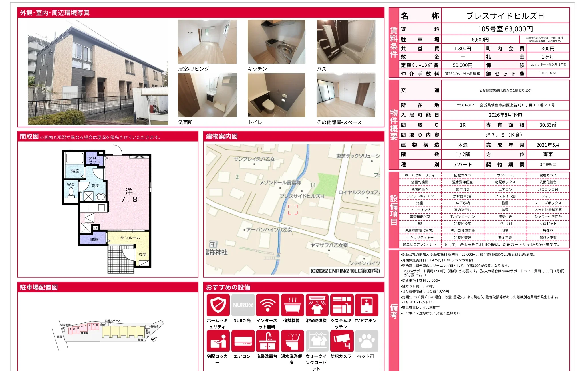Click the key money value 1ヶ月
588x371 pixels.
[x=548, y=57]
